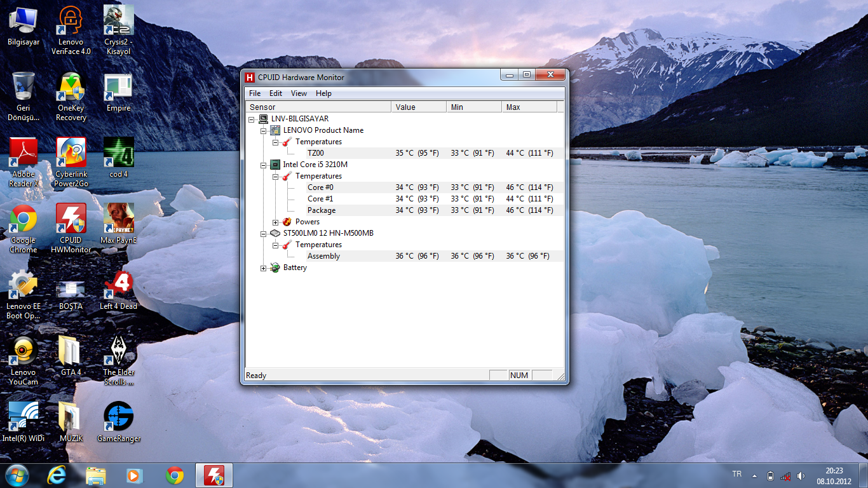Viewport: 868px width, 488px height.
Task: Select the Battery tree item label
Action: point(295,268)
